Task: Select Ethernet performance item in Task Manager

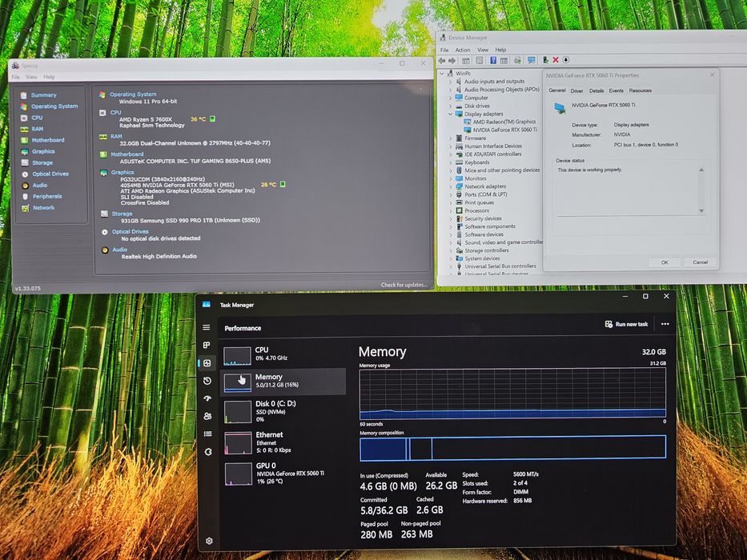Action: click(283, 442)
